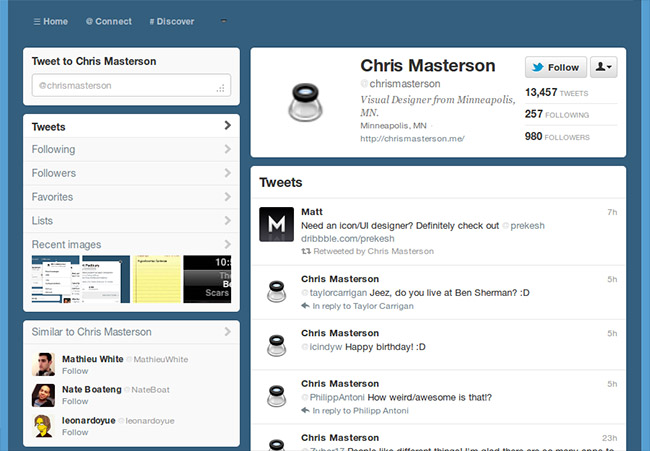The width and height of the screenshot is (650, 451).
Task: Click In reply to Philipp Antoni
Action: click(360, 410)
